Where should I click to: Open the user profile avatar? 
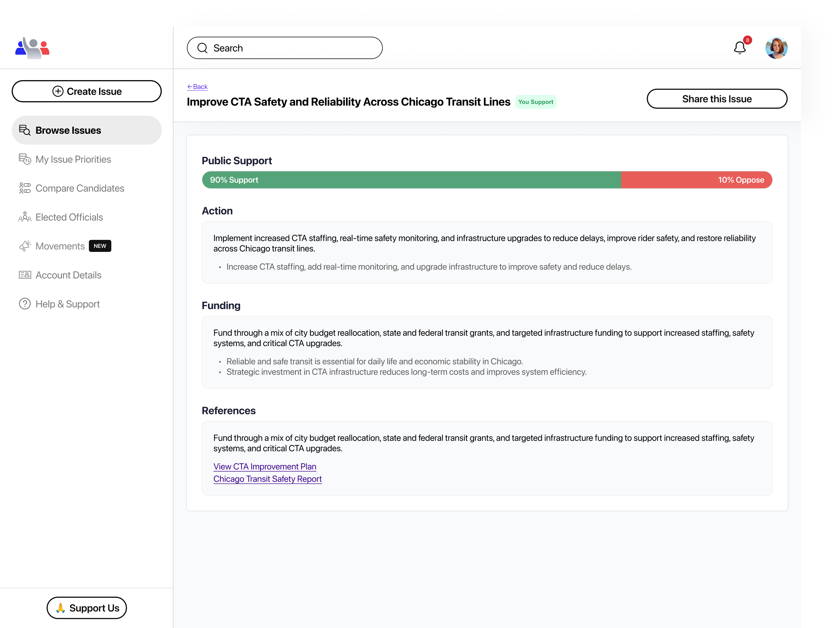tap(776, 48)
